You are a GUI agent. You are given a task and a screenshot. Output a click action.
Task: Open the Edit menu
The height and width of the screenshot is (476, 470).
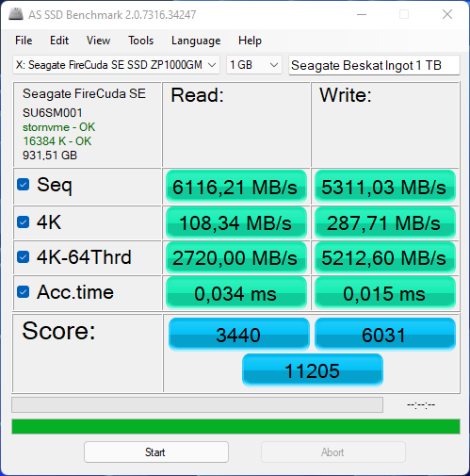click(x=59, y=41)
